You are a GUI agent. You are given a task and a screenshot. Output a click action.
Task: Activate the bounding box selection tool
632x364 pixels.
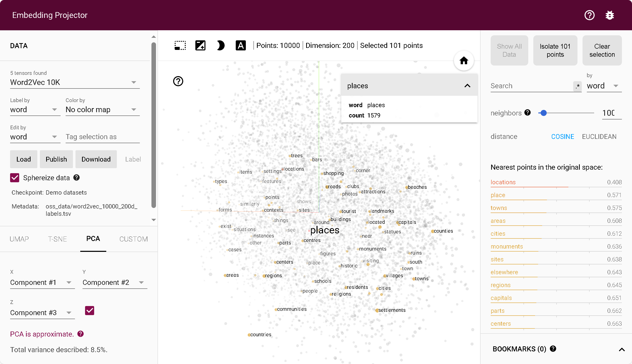click(180, 46)
